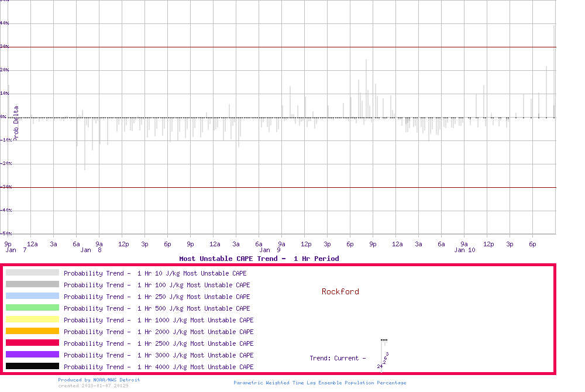Click the red 2500 J/kg legend swatch
This screenshot has width=585, height=392.
click(x=32, y=343)
